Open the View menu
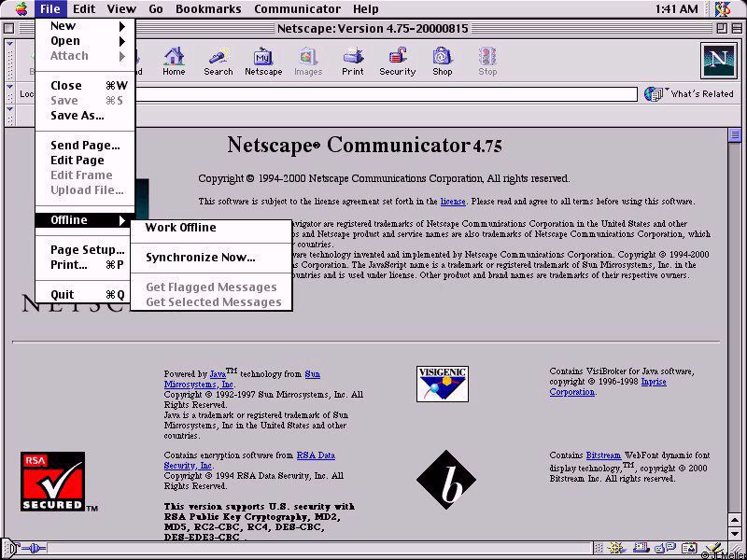Viewport: 747px width, 560px height. click(121, 8)
